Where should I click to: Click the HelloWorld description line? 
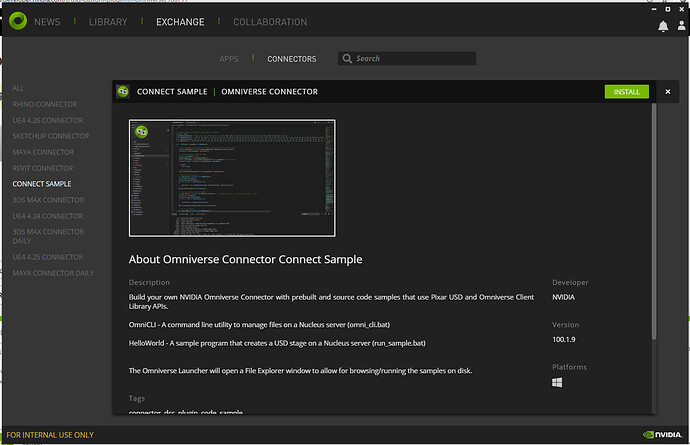point(277,343)
